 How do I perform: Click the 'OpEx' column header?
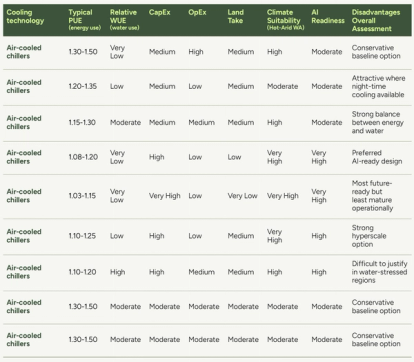click(197, 12)
